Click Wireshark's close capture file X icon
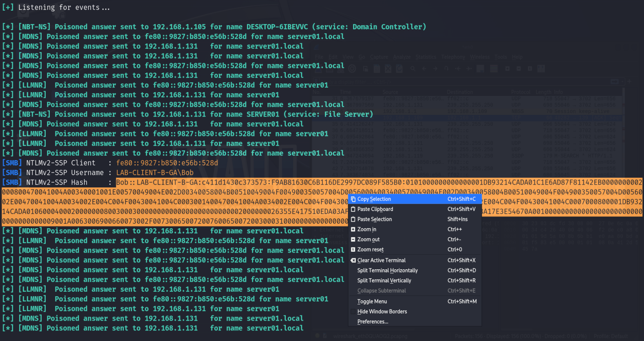Image resolution: width=644 pixels, height=341 pixels. pos(388,68)
